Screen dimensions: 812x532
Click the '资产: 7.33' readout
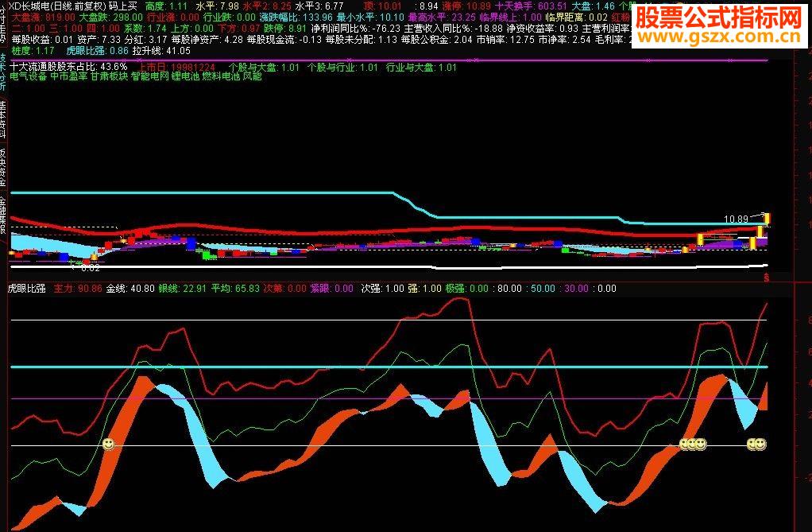point(99,40)
